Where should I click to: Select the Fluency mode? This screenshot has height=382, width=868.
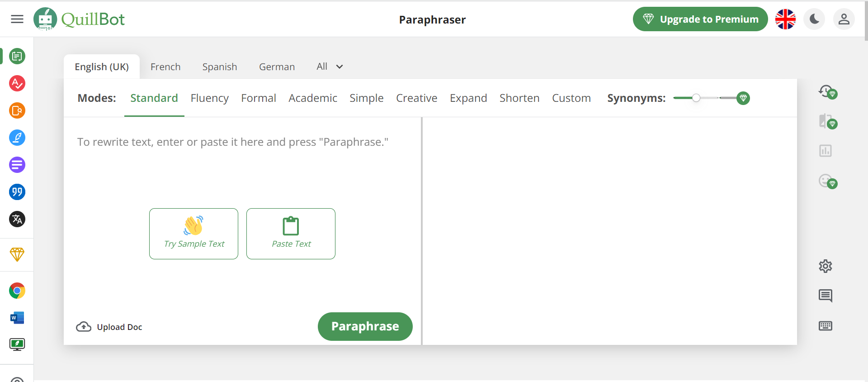[209, 98]
